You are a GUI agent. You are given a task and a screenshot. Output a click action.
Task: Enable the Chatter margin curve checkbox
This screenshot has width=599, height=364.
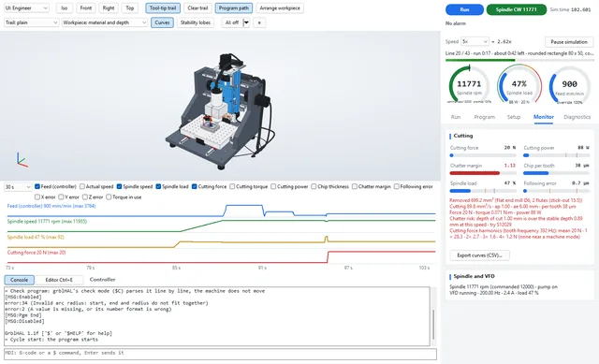[x=355, y=186]
